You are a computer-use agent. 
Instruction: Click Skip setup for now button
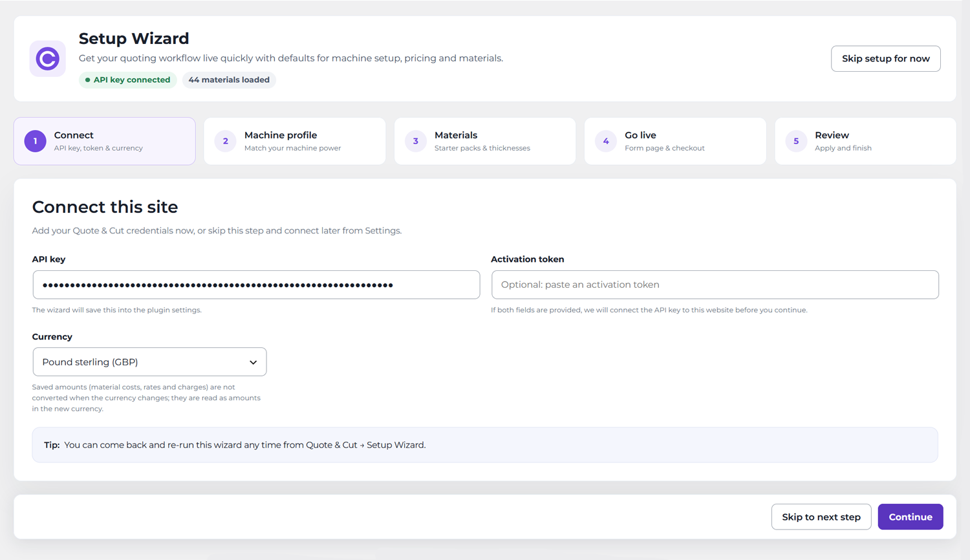[x=886, y=59]
